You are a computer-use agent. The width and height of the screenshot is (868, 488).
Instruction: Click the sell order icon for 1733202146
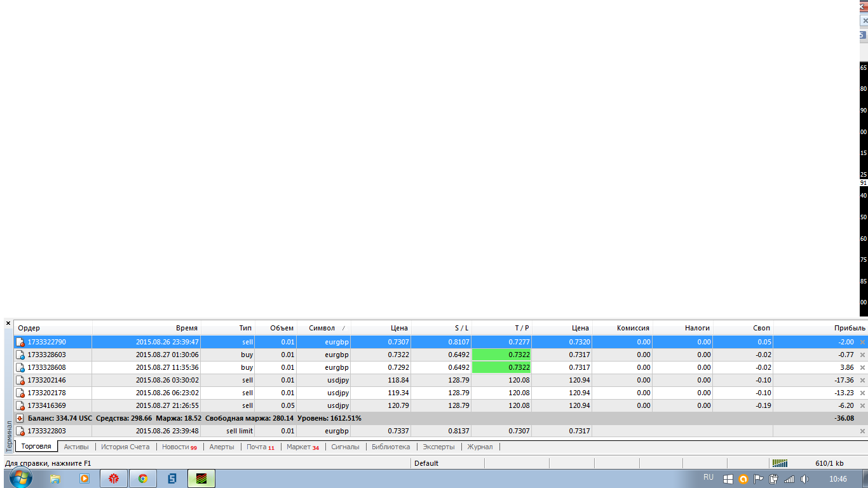[x=20, y=380]
